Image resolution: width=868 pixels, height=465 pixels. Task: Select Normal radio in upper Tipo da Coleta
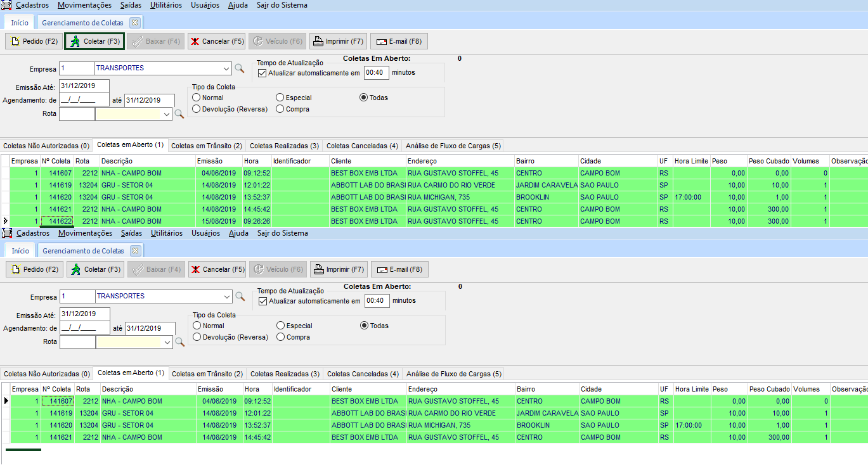click(197, 98)
